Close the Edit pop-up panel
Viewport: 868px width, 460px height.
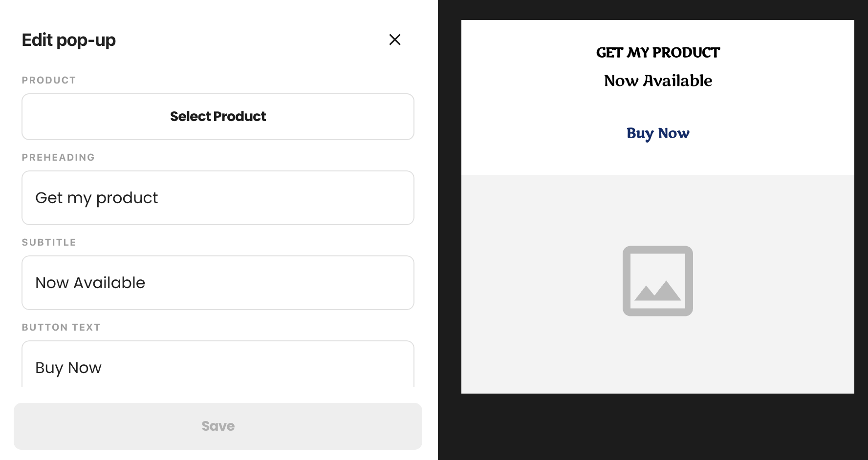(395, 40)
